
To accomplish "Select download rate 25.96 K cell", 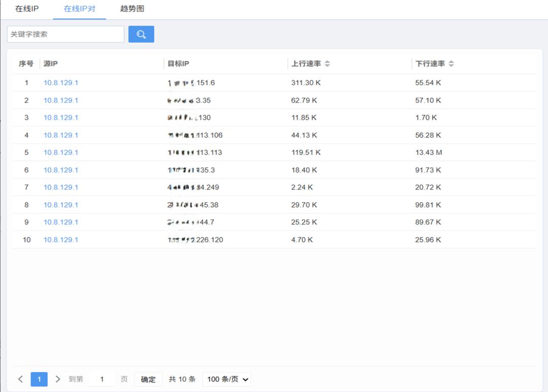I will click(428, 240).
